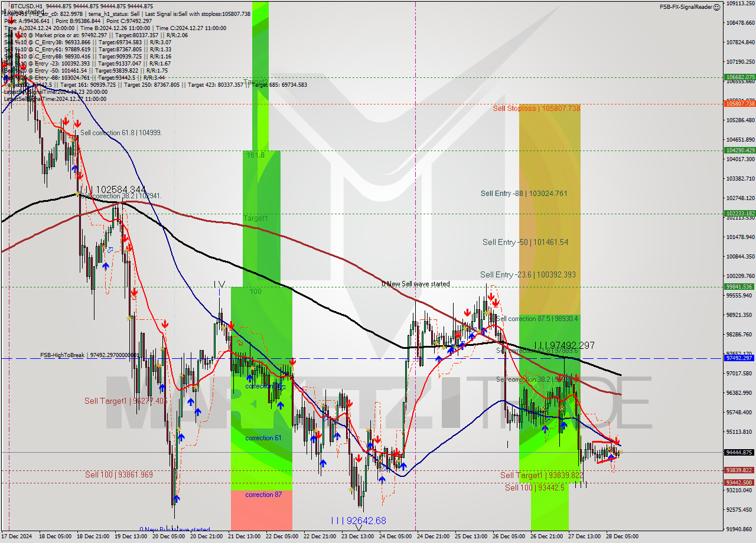Click the red price tag 105807.738
The image size is (756, 543).
[739, 103]
